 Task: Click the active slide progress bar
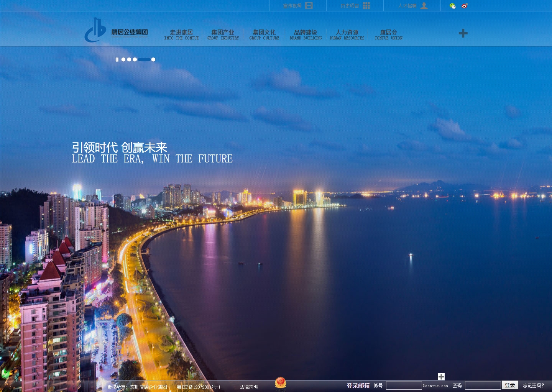coord(144,59)
